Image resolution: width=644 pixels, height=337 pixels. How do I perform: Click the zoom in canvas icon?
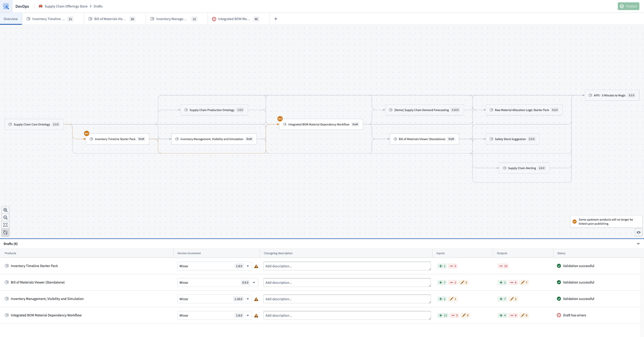[x=5, y=210]
